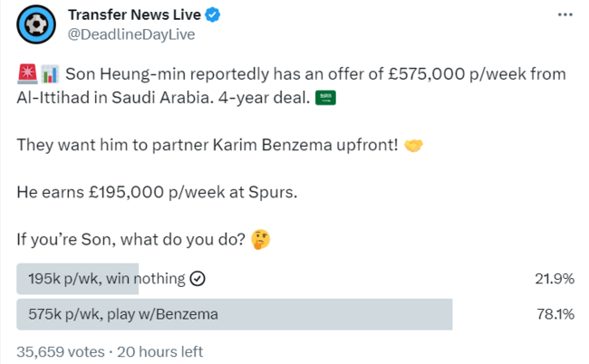Click the checkmark on the selected poll option
The width and height of the screenshot is (589, 364).
(198, 279)
